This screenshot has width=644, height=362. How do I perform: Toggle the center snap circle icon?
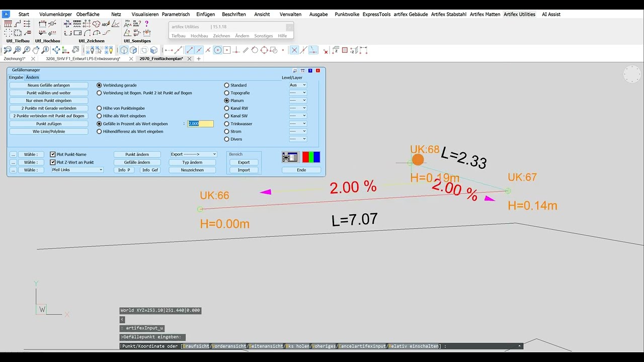tap(217, 50)
